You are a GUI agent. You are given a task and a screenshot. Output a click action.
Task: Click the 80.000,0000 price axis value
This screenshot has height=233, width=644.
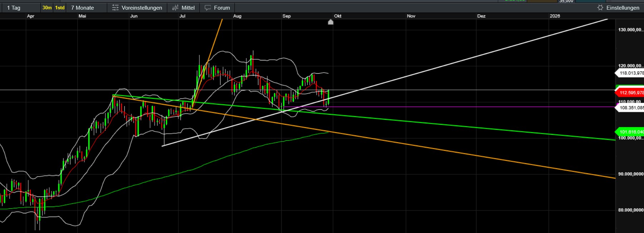point(631,210)
